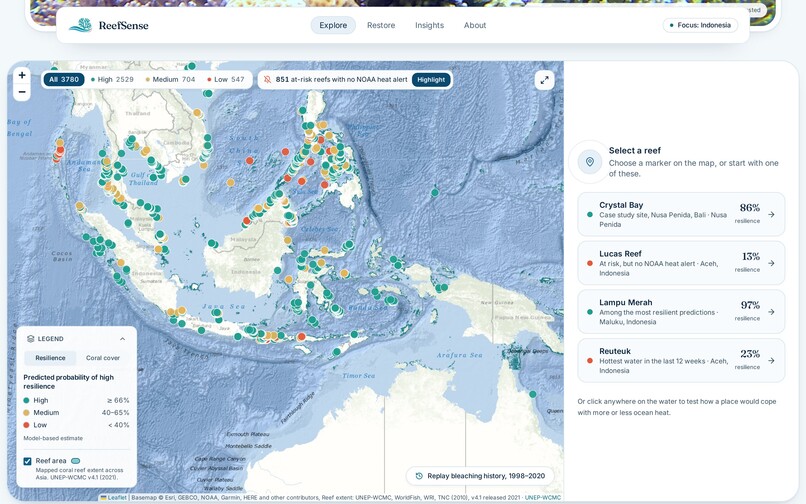Click the layers icon next to LEGEND
Viewport: 806px width, 504px height.
(x=30, y=338)
